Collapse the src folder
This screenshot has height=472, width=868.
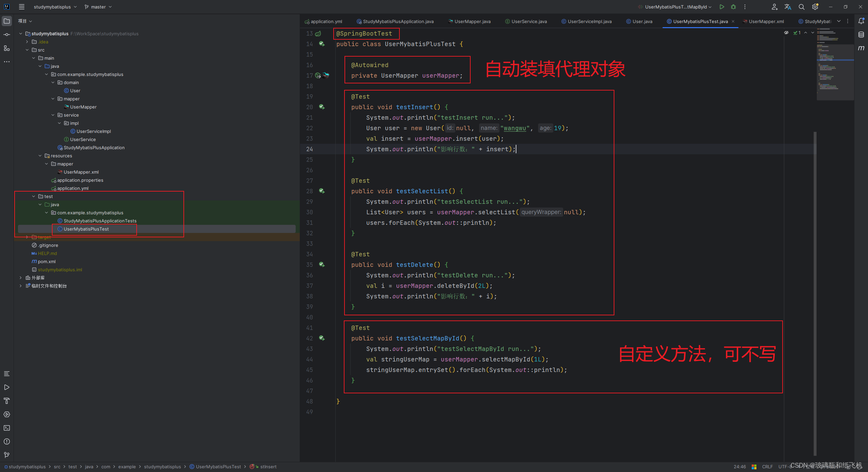point(27,50)
